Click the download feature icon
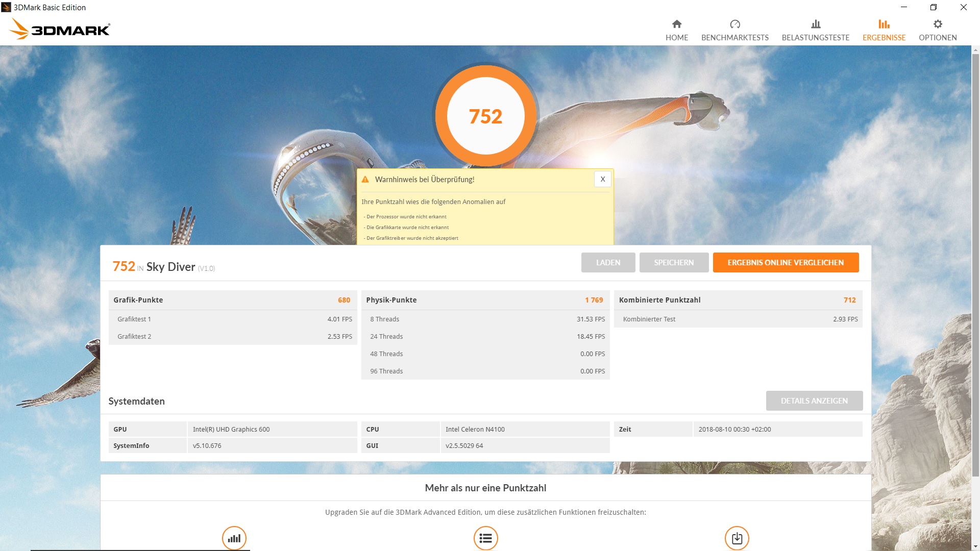This screenshot has width=980, height=551. [x=737, y=538]
